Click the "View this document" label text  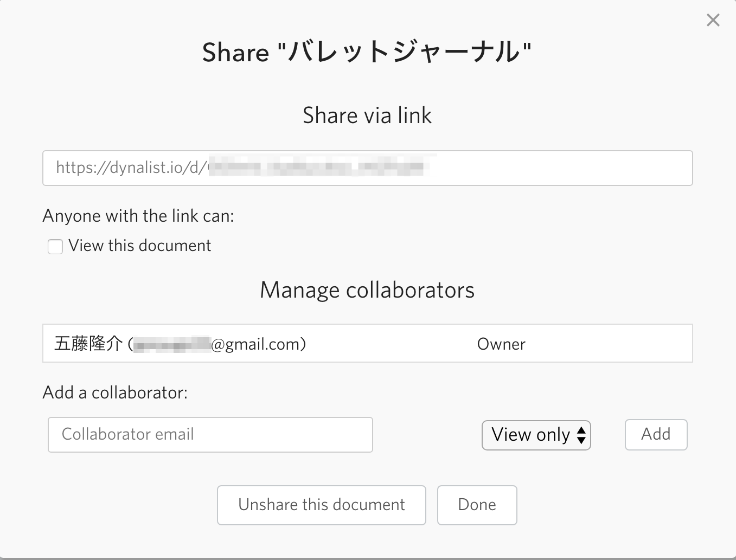coord(139,246)
